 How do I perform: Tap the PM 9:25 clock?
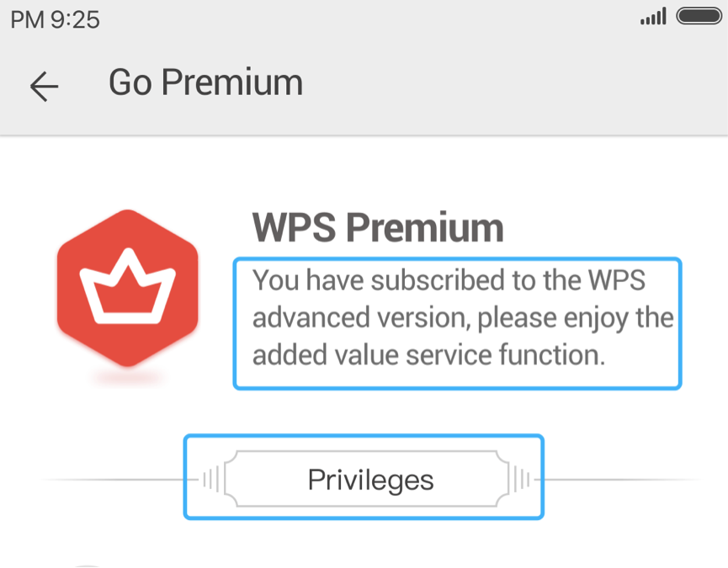pyautogui.click(x=55, y=19)
